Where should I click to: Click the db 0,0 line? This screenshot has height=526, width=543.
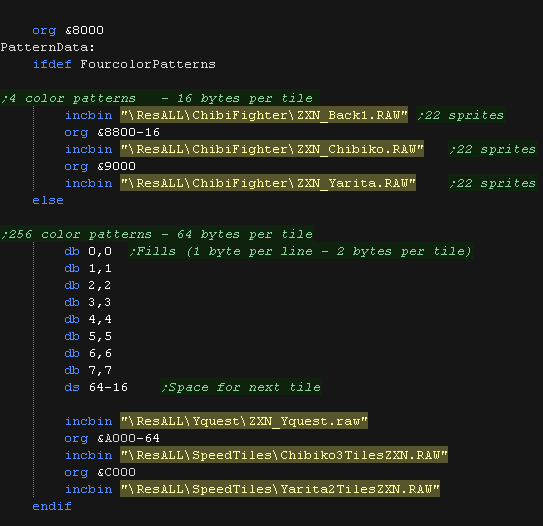click(88, 251)
